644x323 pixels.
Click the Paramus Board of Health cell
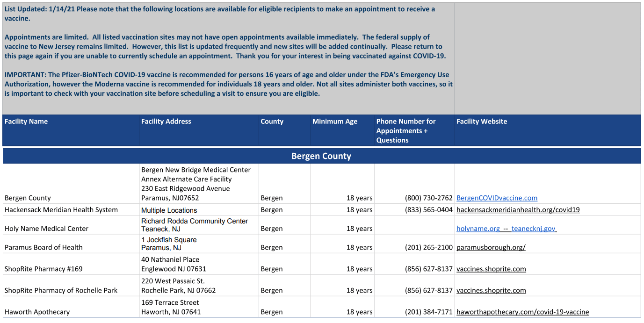[x=43, y=247]
